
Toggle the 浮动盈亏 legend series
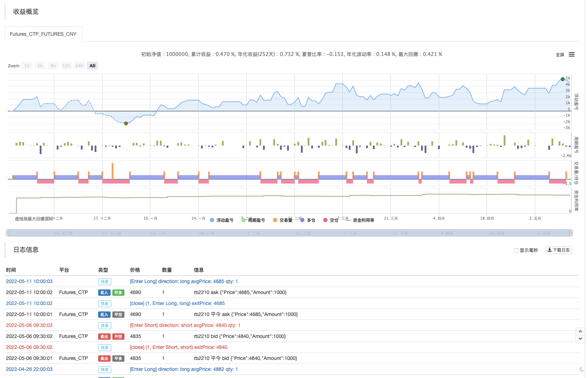[x=222, y=220]
